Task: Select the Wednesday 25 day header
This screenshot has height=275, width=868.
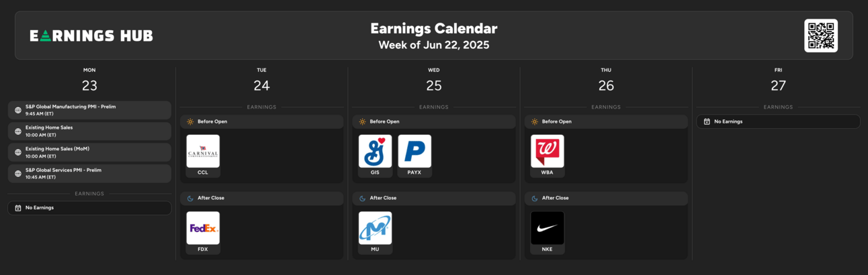Action: (434, 80)
